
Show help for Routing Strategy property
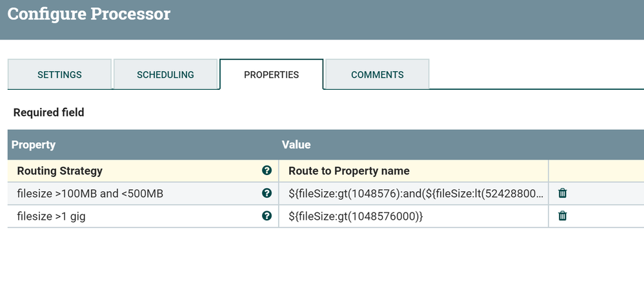(267, 171)
